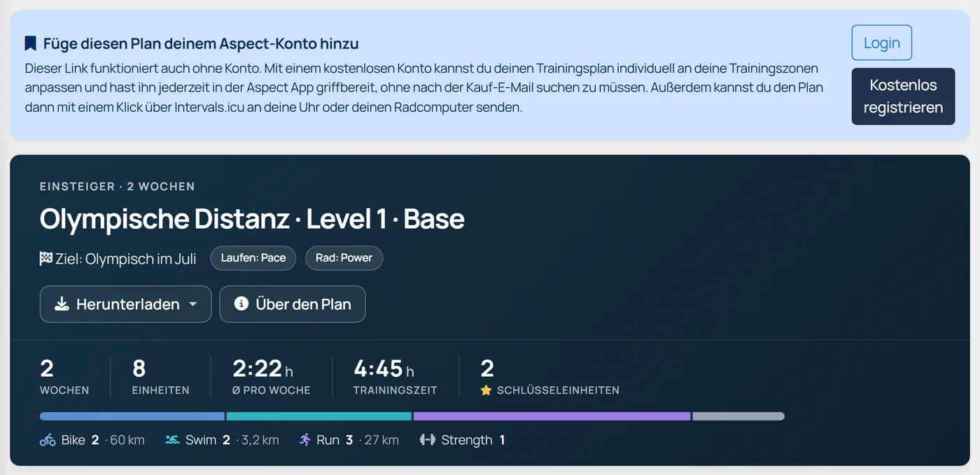The image size is (980, 475).
Task: Click the purple Run segment of the bar
Action: point(552,416)
